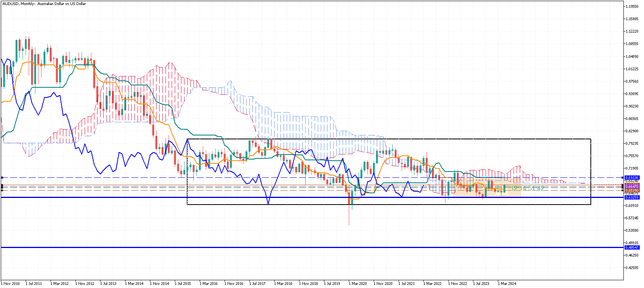Click the 1.19550 price scale label
This screenshot has height=288, width=644.
click(x=632, y=7)
